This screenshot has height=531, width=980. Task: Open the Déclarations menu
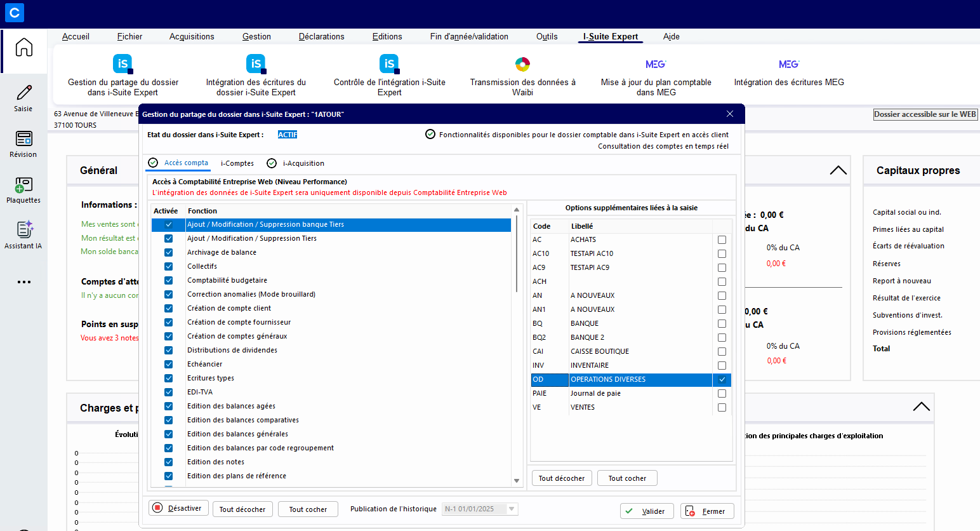pyautogui.click(x=322, y=37)
